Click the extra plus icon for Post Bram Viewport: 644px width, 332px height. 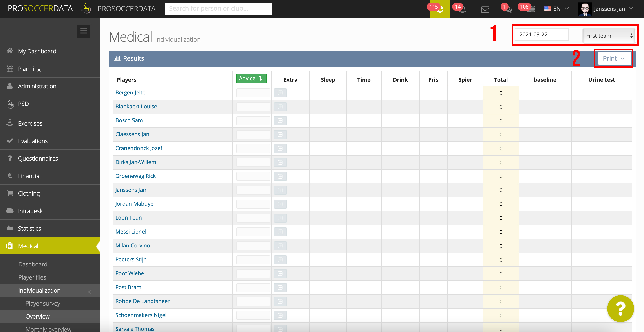click(x=280, y=288)
